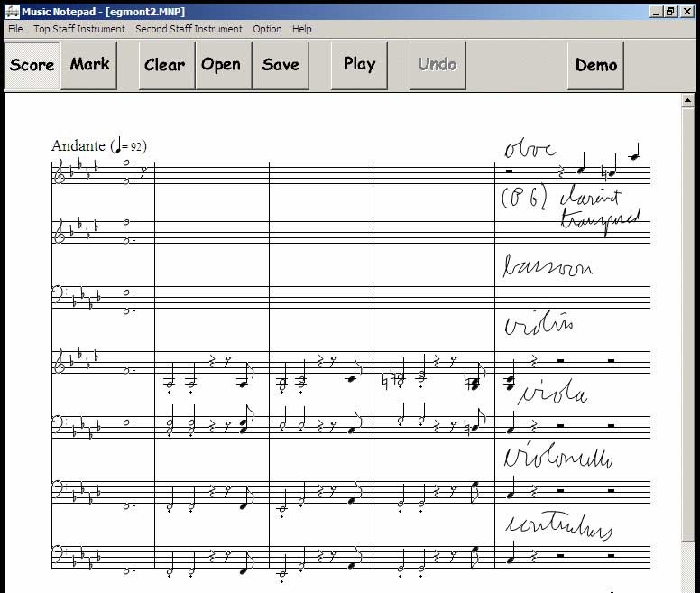Click the treble clef on the clarinet staff
This screenshot has height=593, width=700.
(x=60, y=233)
